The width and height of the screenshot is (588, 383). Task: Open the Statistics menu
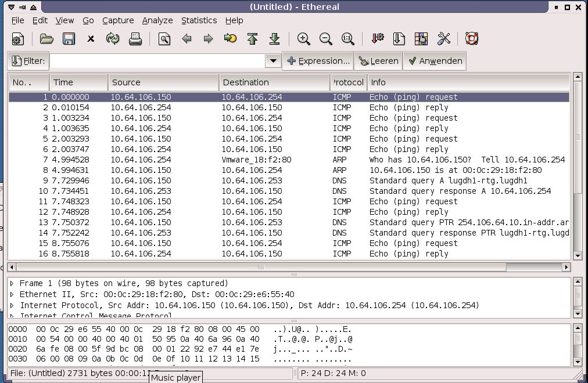(199, 20)
